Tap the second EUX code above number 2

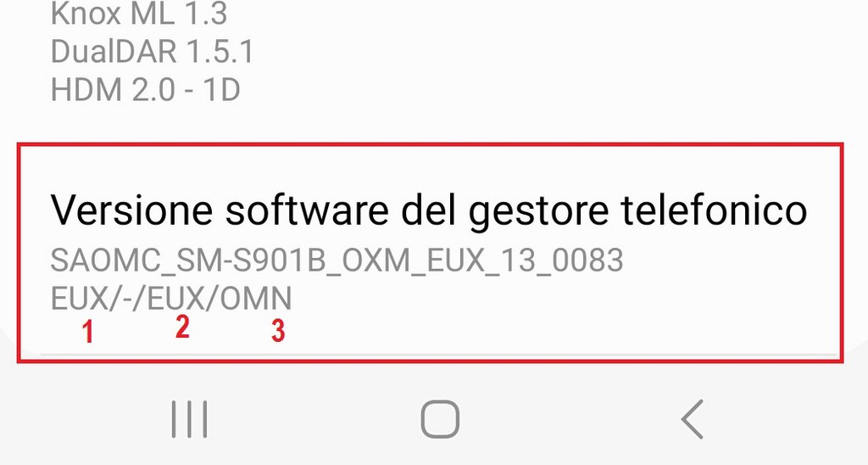(x=176, y=300)
